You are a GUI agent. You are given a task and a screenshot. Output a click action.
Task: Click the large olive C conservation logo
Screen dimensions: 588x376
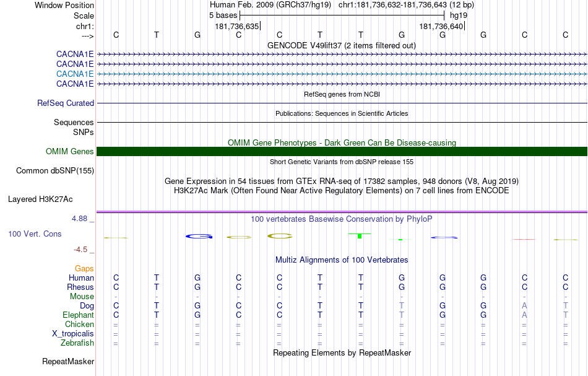click(280, 236)
